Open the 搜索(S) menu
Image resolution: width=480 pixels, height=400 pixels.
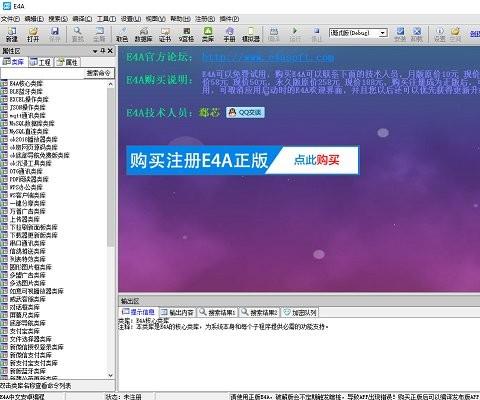58,19
